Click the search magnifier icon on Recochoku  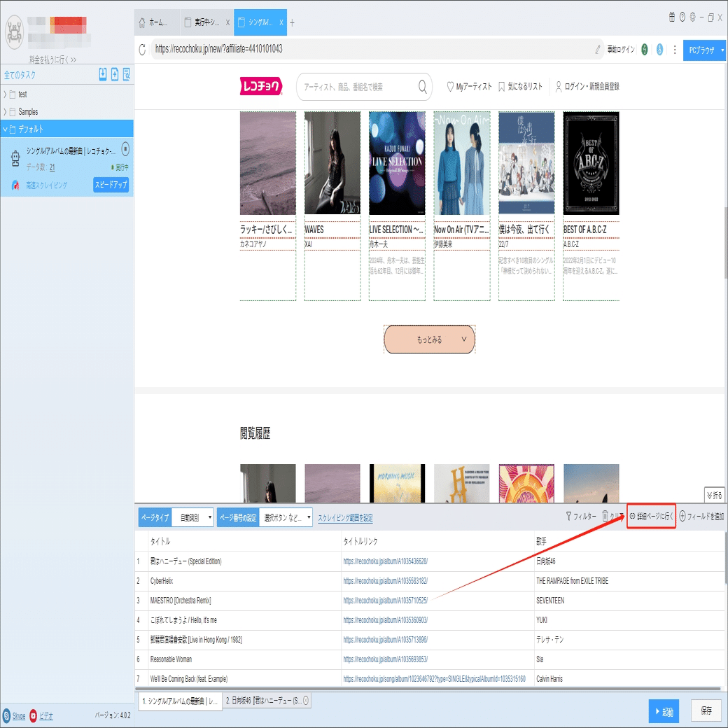[x=423, y=86]
